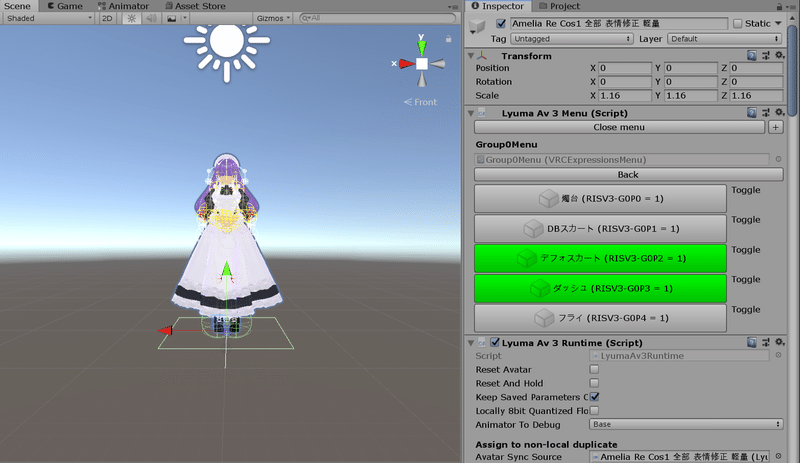Click the green Y axis gizmo cone
The image size is (800, 463).
[x=421, y=47]
